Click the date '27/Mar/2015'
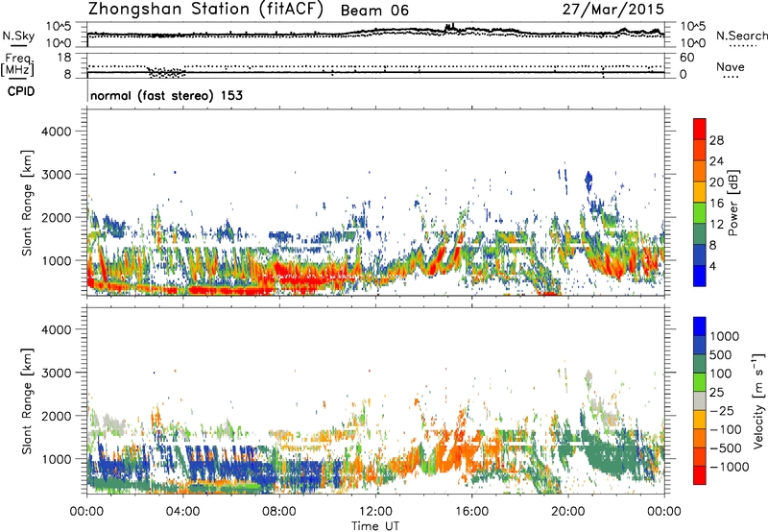Image resolution: width=768 pixels, height=532 pixels. pos(613,9)
